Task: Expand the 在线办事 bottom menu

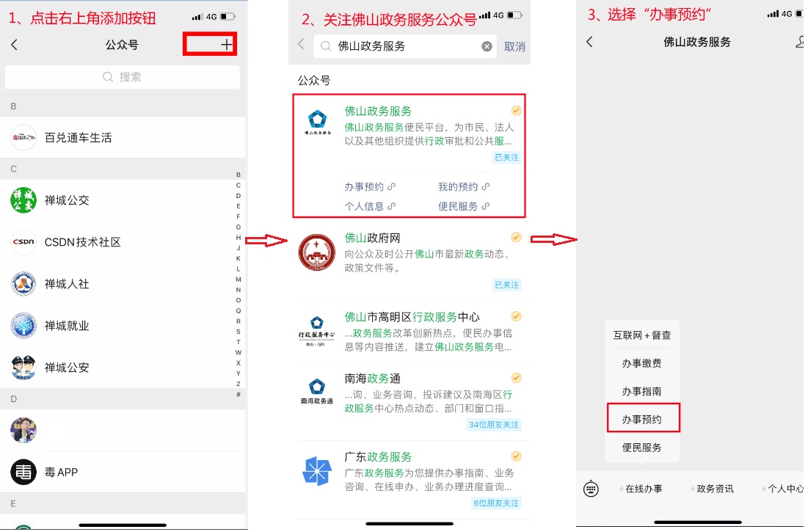Action: point(642,489)
